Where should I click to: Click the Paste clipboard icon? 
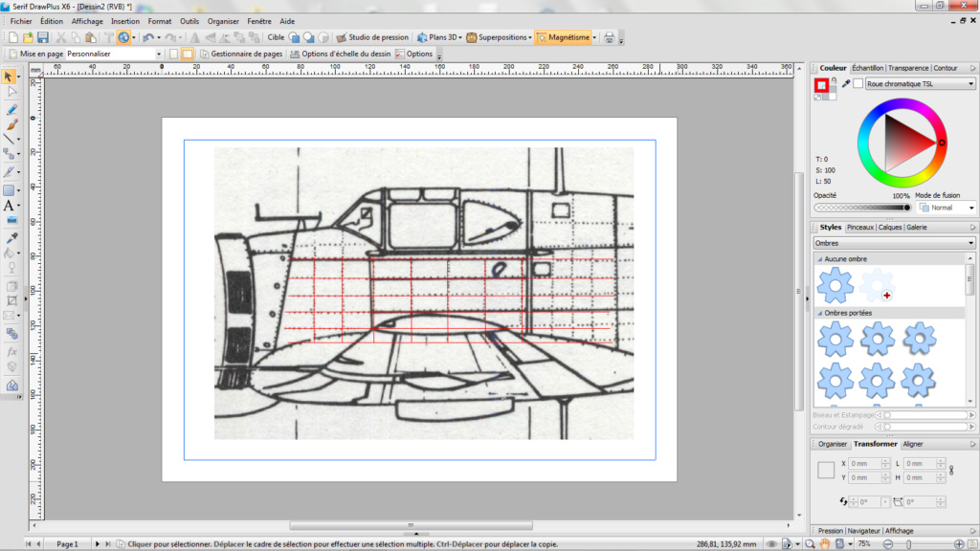[91, 37]
